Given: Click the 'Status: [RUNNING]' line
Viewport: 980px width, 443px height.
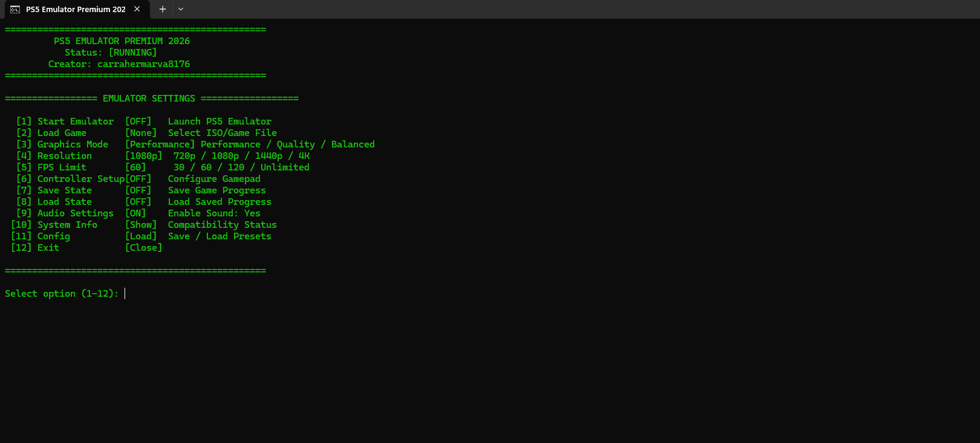Looking at the screenshot, I should tap(111, 53).
